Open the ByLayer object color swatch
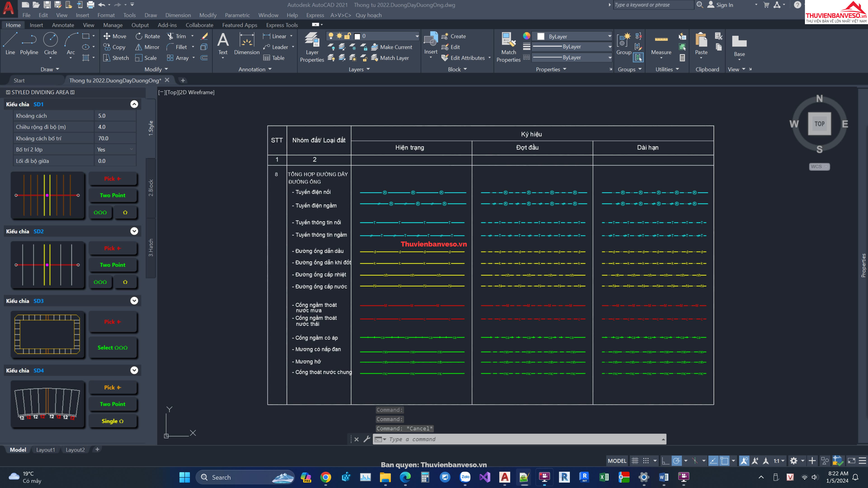Screen dimensions: 868x488 click(x=540, y=36)
